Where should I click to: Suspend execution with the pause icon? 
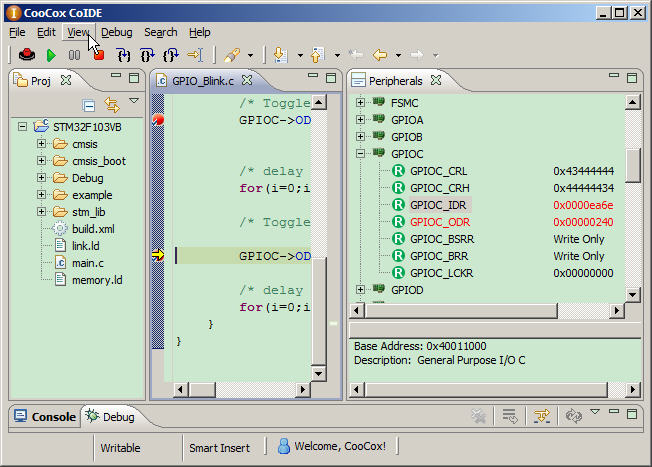pyautogui.click(x=74, y=55)
